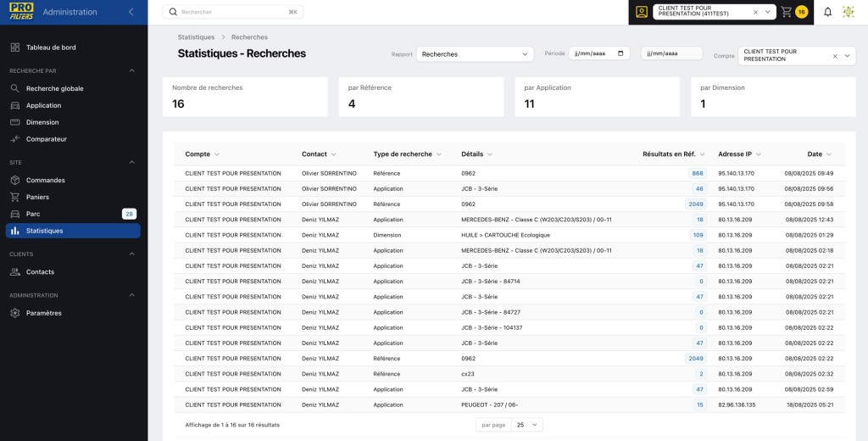Click the 868 results badge

pos(698,173)
